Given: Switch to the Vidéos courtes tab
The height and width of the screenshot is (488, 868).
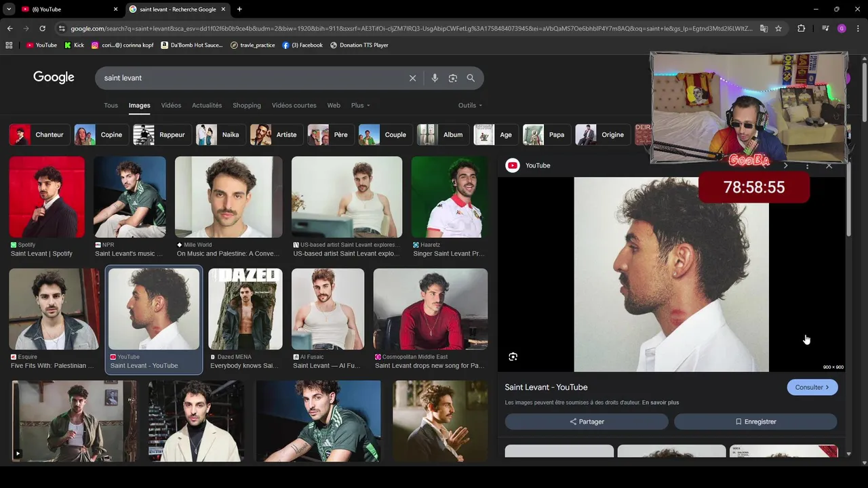Looking at the screenshot, I should click(x=294, y=105).
